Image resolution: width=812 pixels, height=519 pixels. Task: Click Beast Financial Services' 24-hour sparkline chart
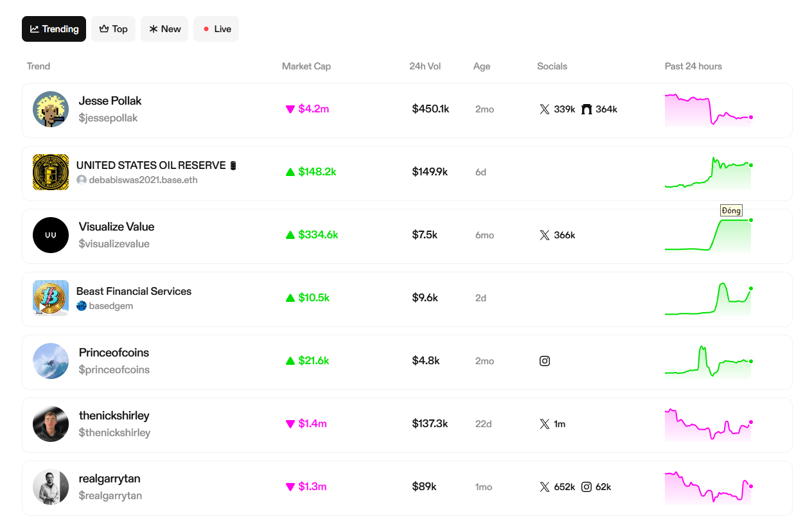pos(707,297)
